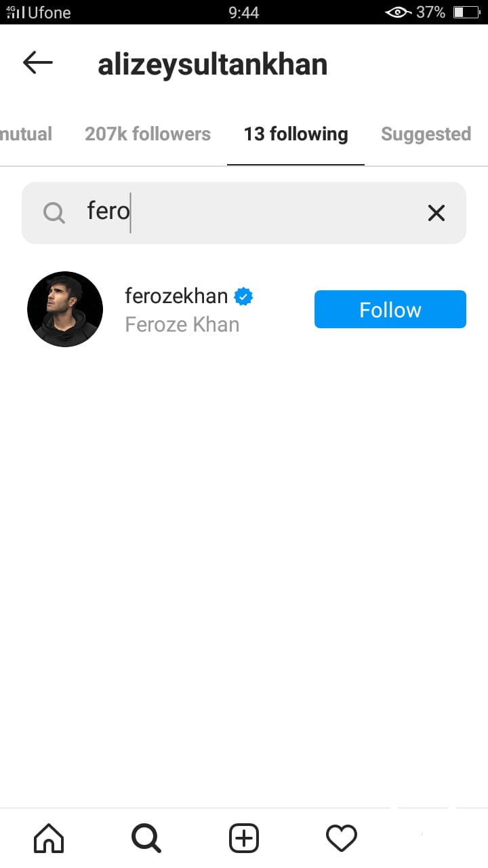Open the ferozekhan username link
The image size is (488, 868).
point(176,296)
